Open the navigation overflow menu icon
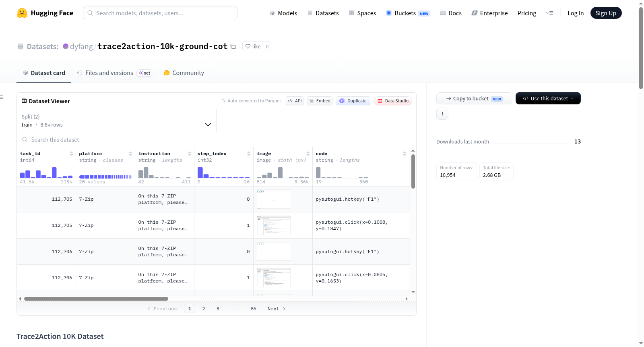 click(549, 13)
